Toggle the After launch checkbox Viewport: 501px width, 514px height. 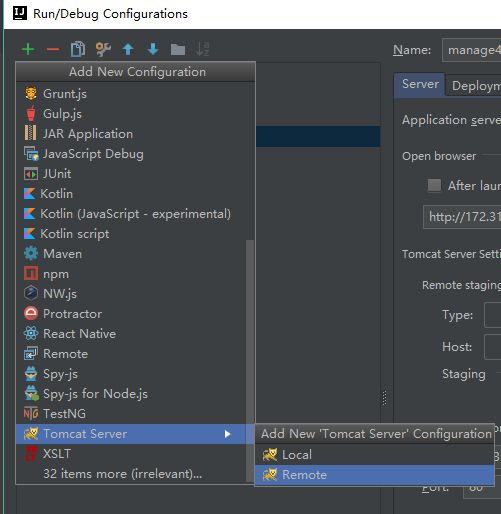click(434, 185)
